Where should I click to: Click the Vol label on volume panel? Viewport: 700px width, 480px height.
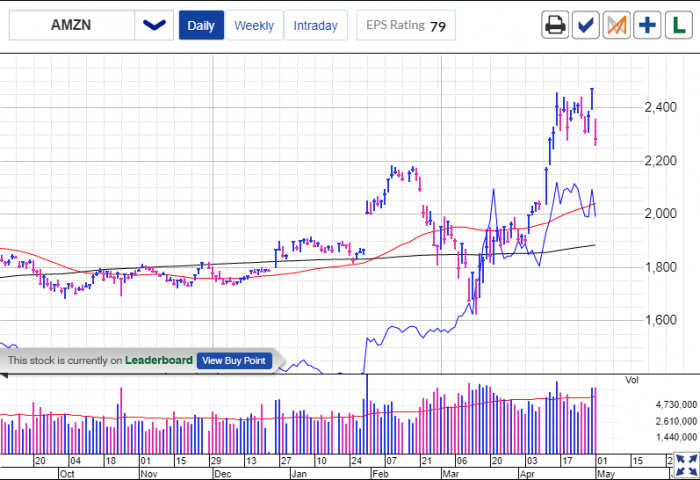point(631,380)
